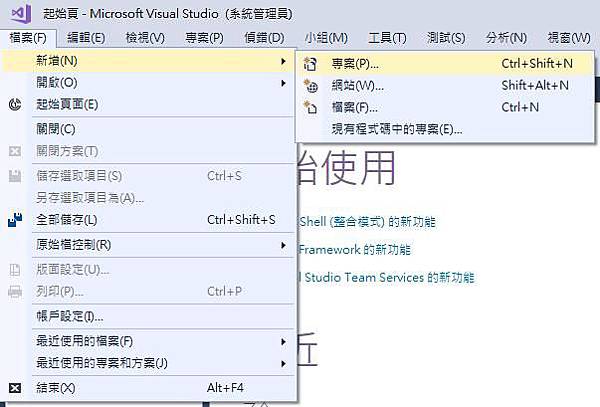
Task: Click the Shift+Alt+N shortcut text
Action: point(535,86)
